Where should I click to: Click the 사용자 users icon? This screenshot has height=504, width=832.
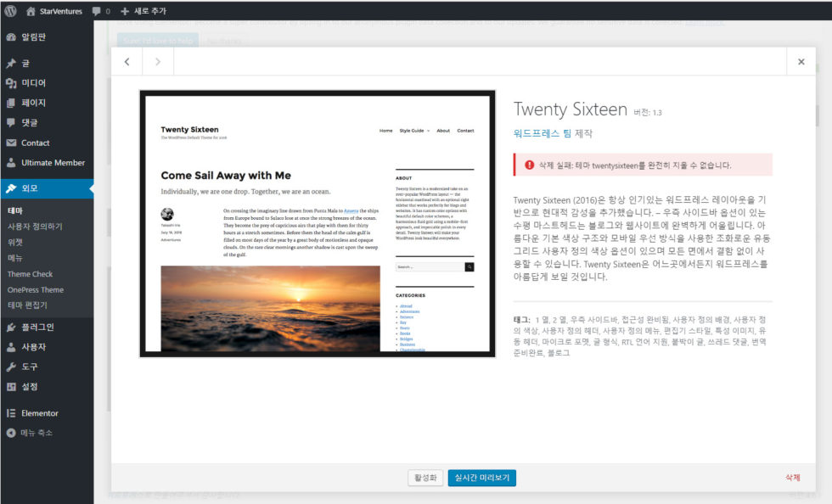pyautogui.click(x=11, y=347)
